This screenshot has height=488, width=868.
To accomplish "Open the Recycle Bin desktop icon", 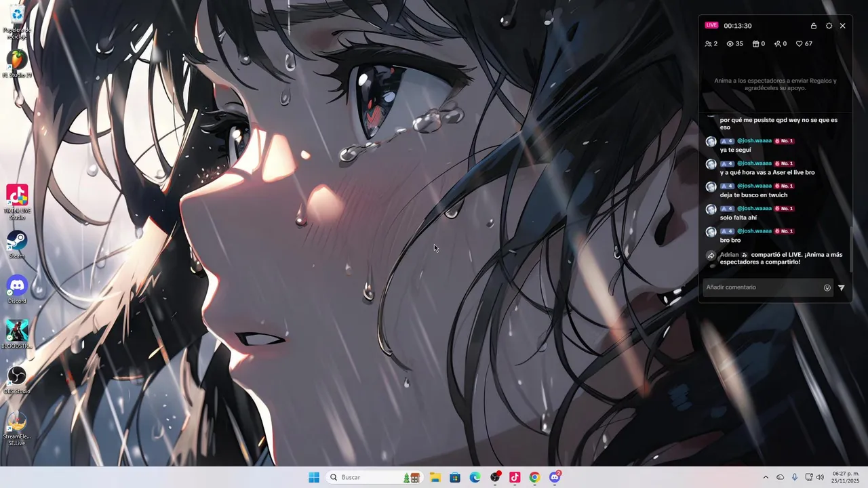I will point(17,22).
